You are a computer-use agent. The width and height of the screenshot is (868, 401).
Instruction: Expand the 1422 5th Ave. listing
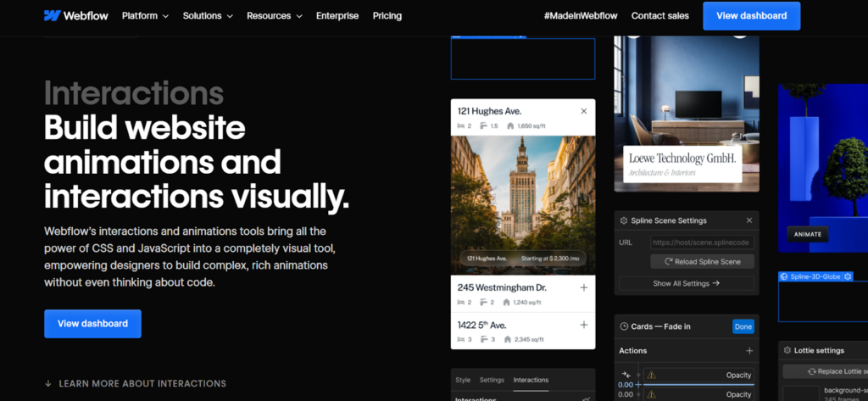coord(583,325)
